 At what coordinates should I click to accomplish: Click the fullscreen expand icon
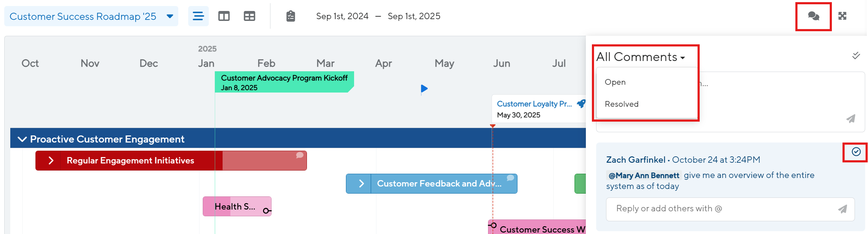click(842, 16)
